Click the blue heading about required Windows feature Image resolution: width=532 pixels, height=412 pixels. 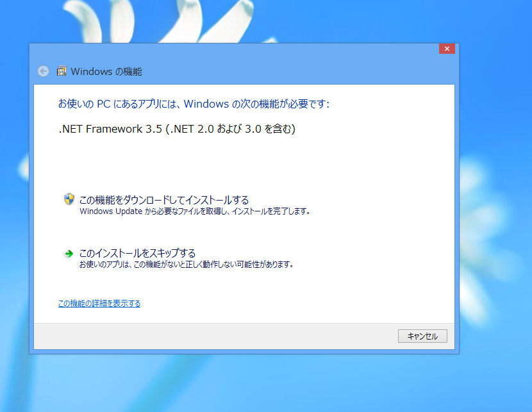[x=194, y=104]
